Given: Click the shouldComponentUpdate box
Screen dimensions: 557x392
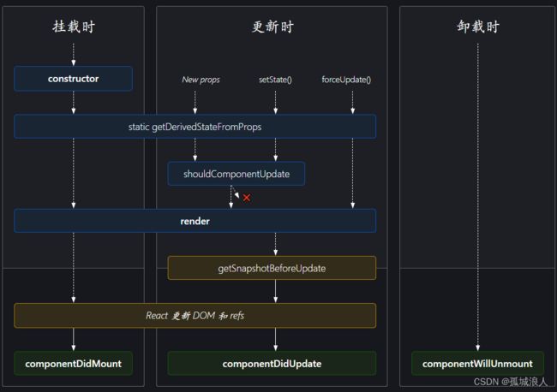Looking at the screenshot, I should click(237, 174).
